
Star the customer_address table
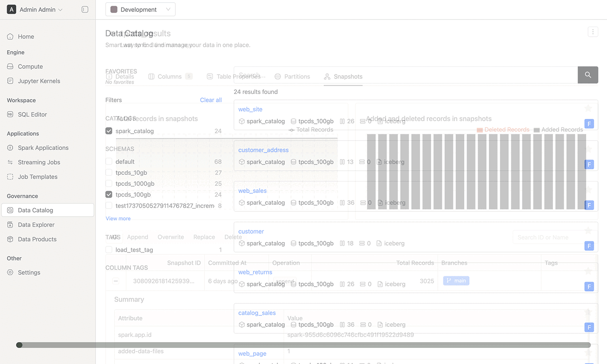(589, 149)
